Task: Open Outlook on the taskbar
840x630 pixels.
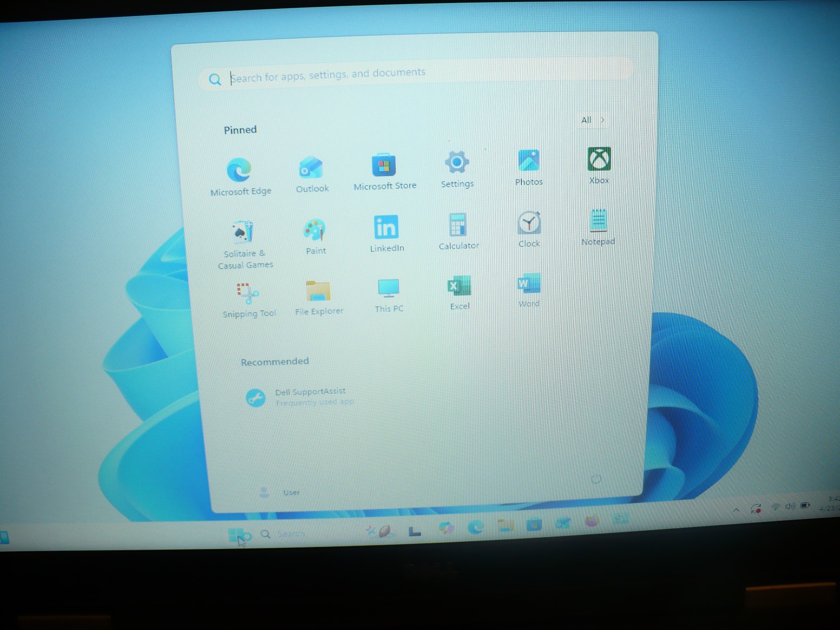Action: point(563,523)
